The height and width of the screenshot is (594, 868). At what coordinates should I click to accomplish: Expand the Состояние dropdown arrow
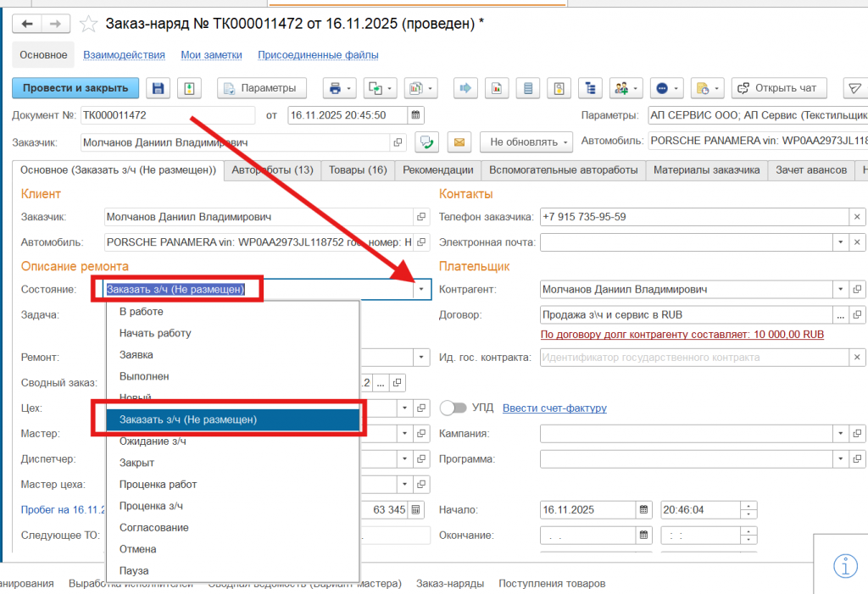(x=421, y=290)
